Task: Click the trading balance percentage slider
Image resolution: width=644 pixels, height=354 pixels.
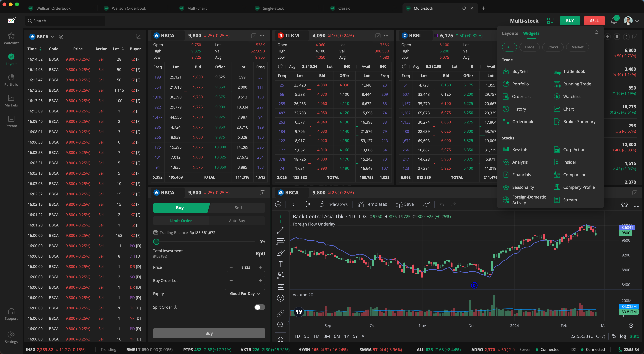Action: coord(156,242)
